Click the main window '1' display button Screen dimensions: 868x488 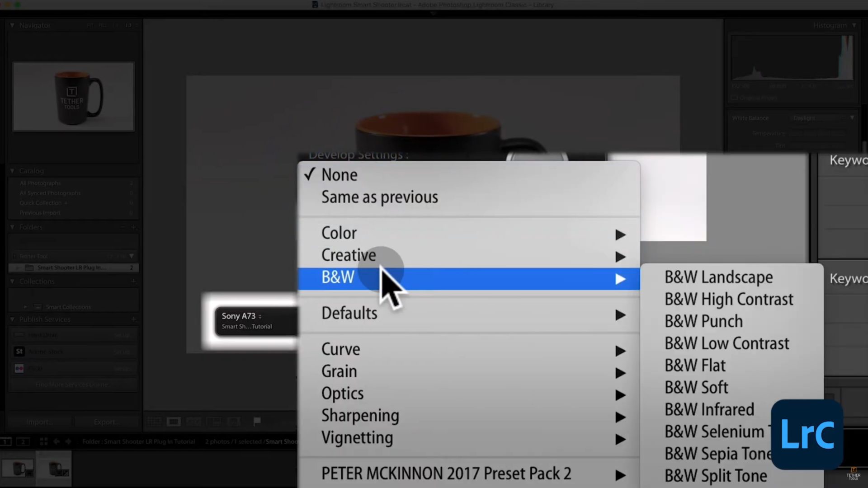[x=6, y=441]
